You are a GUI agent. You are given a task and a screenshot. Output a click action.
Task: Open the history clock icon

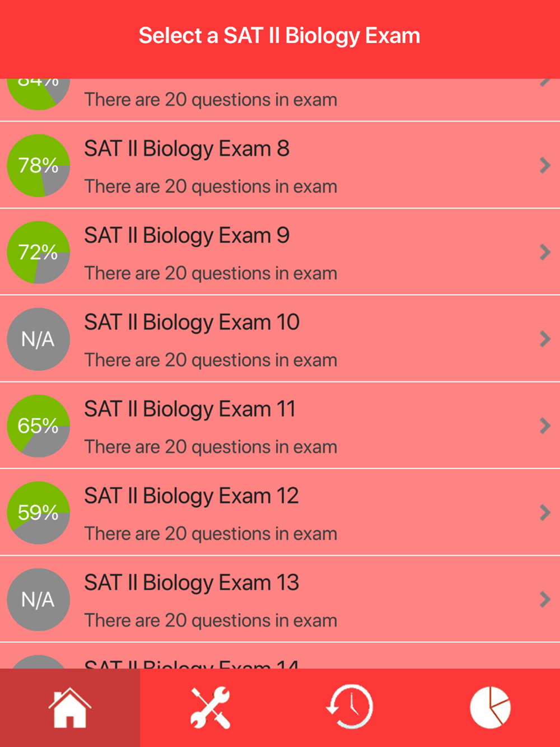click(x=350, y=707)
